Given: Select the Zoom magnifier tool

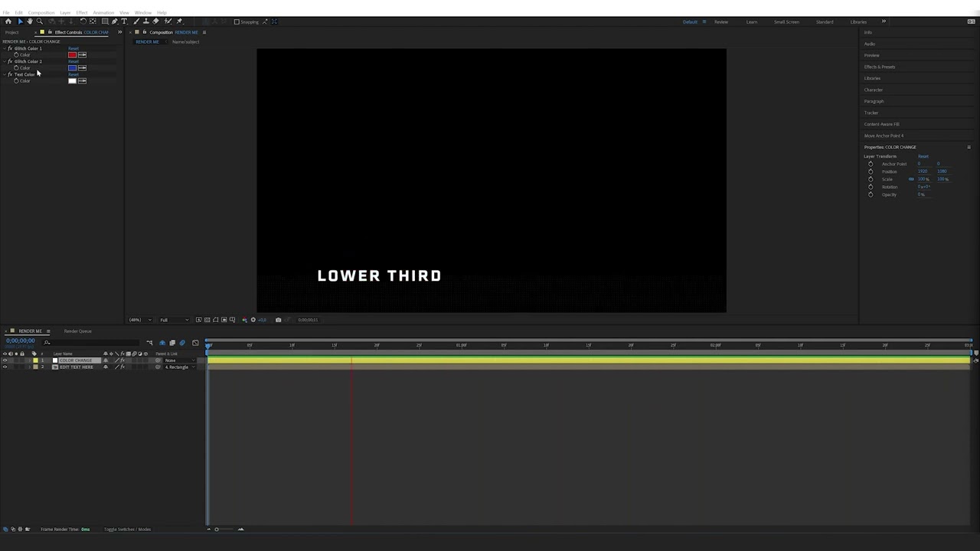Looking at the screenshot, I should [x=39, y=21].
